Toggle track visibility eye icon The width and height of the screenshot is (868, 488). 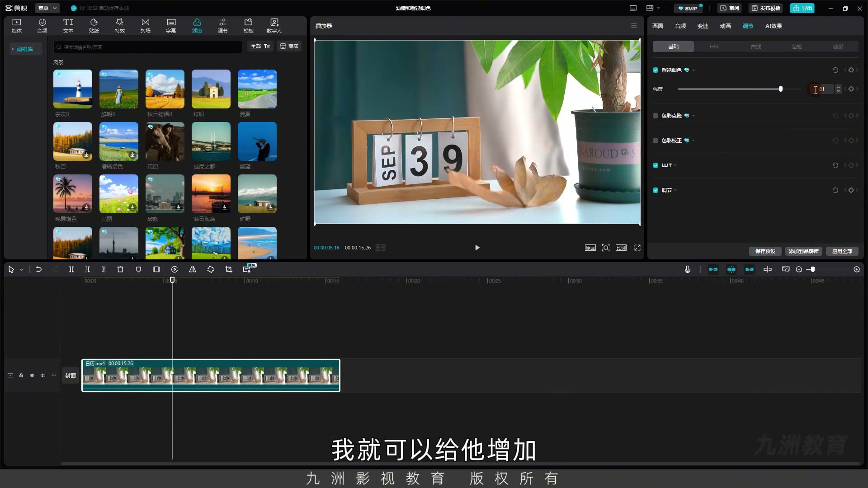[x=32, y=375]
